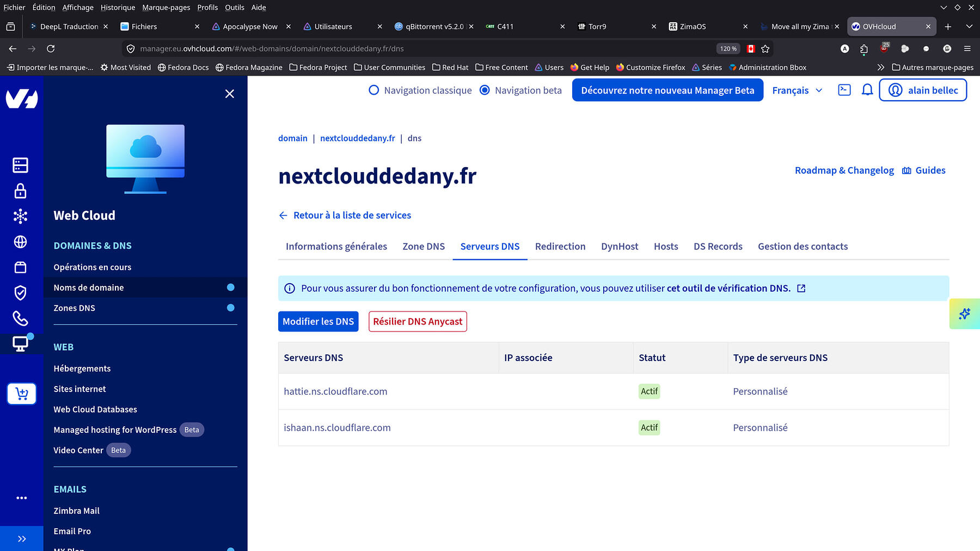Select Navigation classique radio button
The image size is (980, 551).
pyautogui.click(x=373, y=90)
